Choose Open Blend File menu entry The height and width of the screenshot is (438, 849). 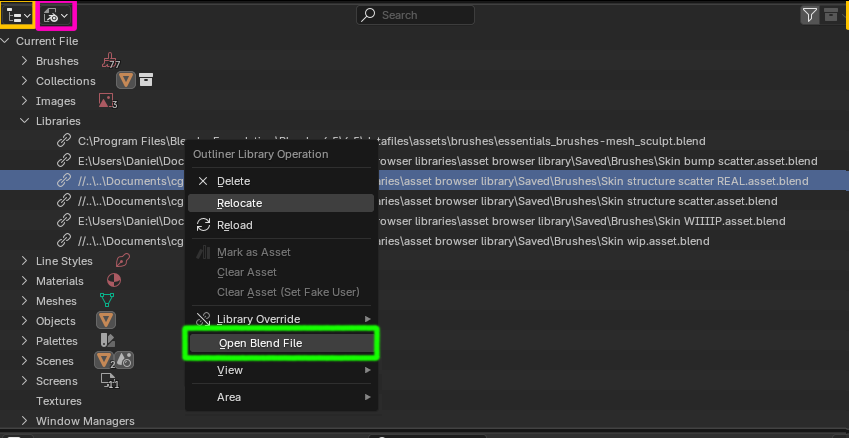click(281, 343)
